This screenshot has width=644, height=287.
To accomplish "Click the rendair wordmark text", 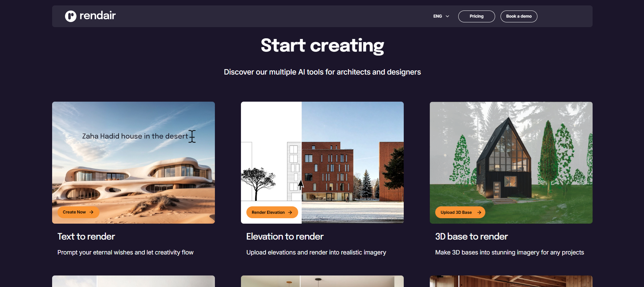I will 97,16.
